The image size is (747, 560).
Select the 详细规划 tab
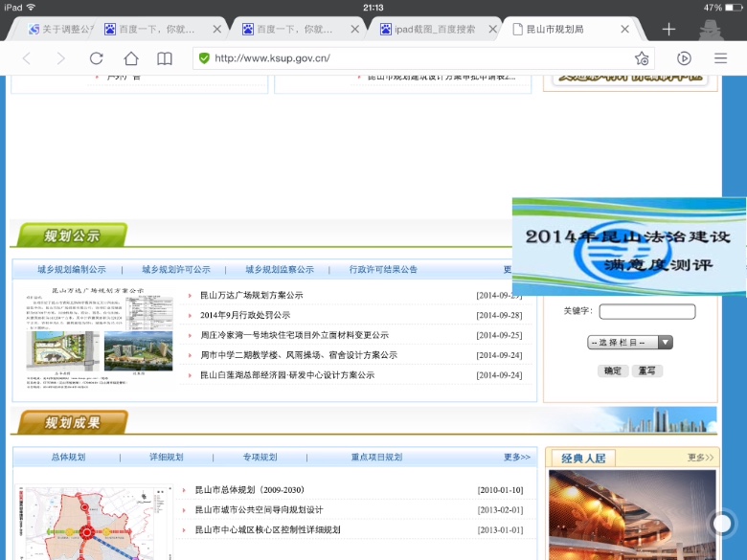point(166,458)
